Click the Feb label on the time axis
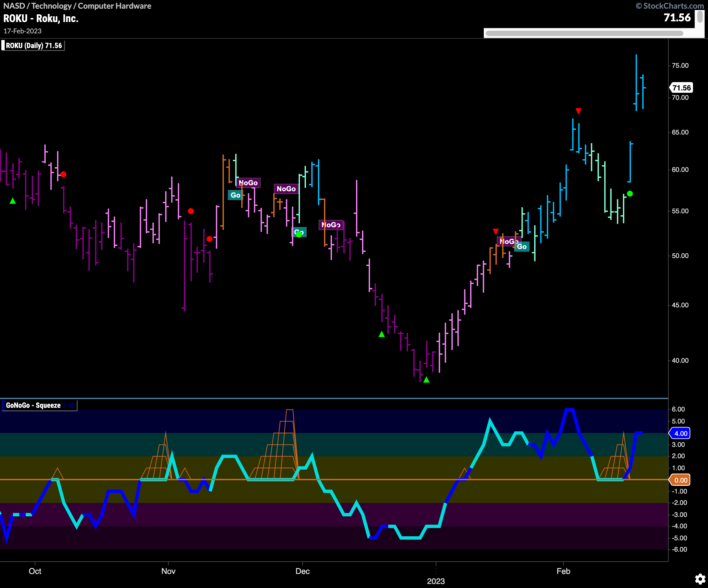Image resolution: width=708 pixels, height=588 pixels. [564, 571]
